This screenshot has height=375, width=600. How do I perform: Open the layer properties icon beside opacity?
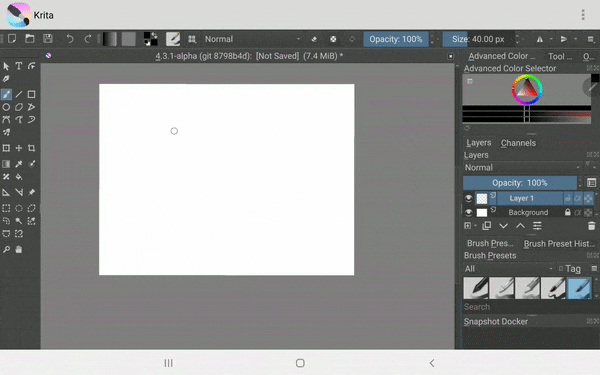click(591, 183)
